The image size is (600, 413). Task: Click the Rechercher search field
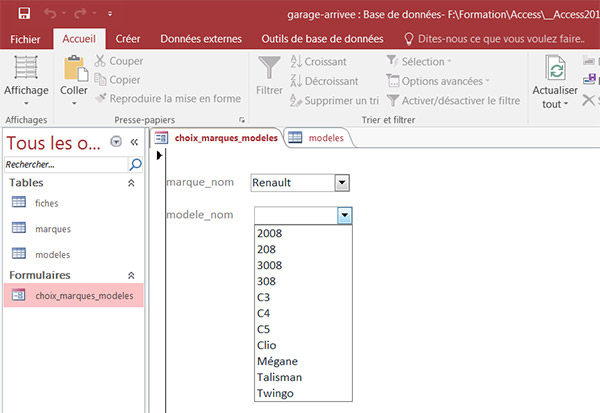66,165
